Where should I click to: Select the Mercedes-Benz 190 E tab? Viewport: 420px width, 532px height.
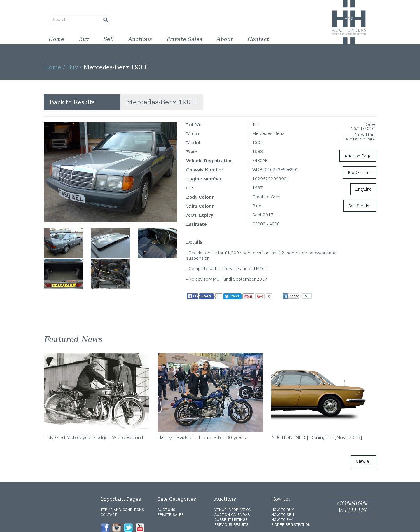[162, 102]
